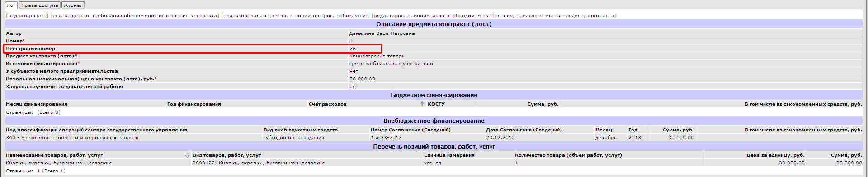Click Счёт расходов column header
The width and height of the screenshot is (868, 177).
click(328, 104)
